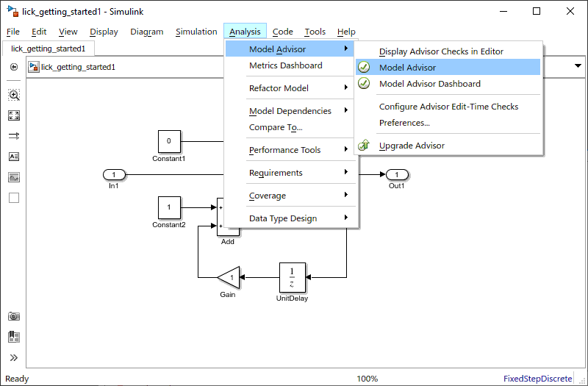588x386 pixels.
Task: Open the breadcrumb bar dropdown arrow
Action: (578, 66)
